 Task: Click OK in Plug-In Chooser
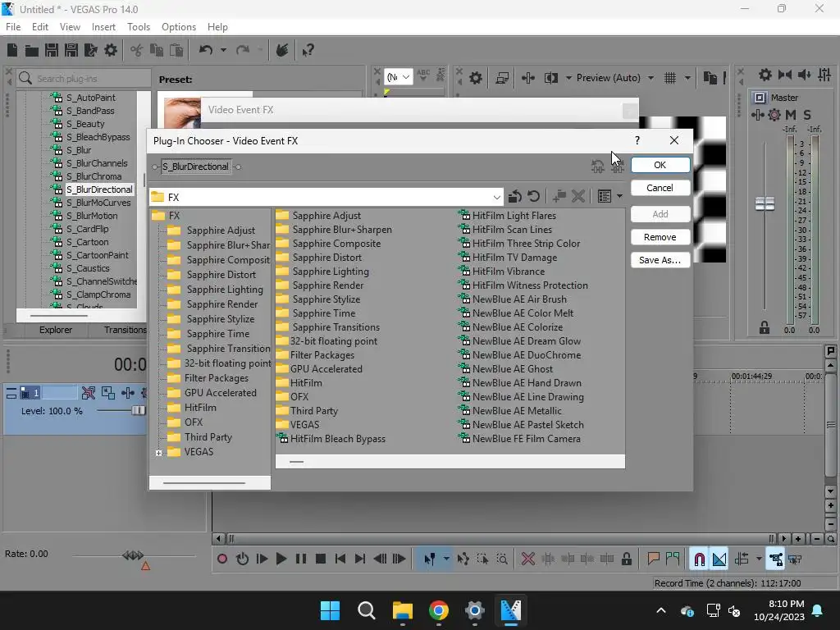(660, 165)
